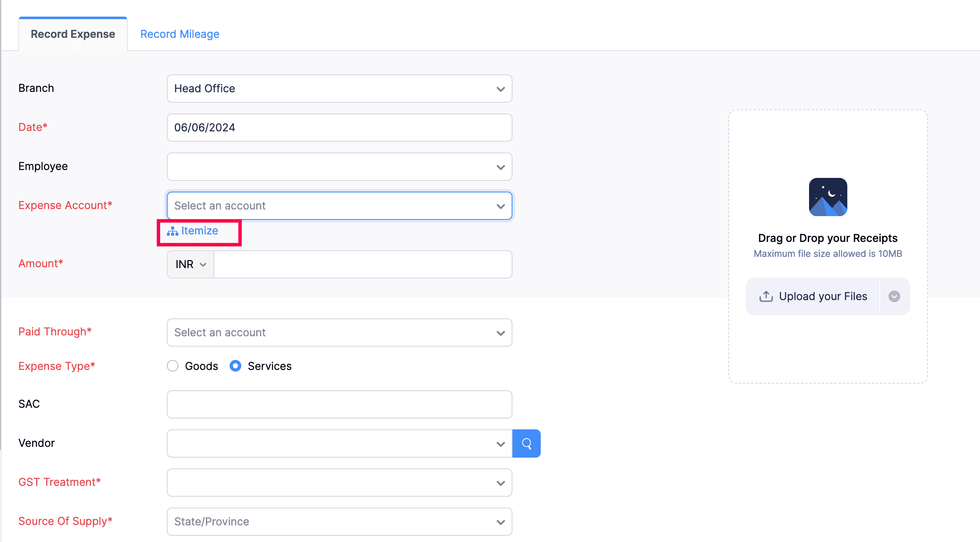Click the Itemize link
Screen dimensions: 980x542
[199, 231]
